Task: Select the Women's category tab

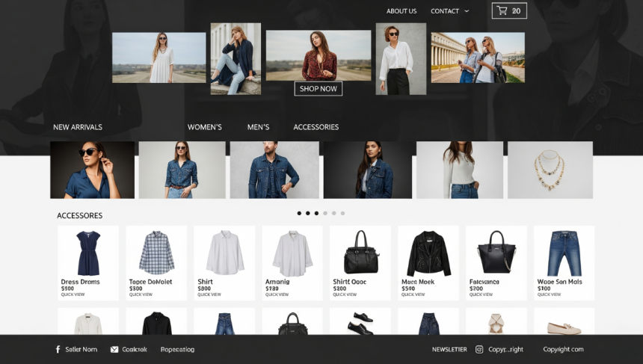Action: click(205, 127)
